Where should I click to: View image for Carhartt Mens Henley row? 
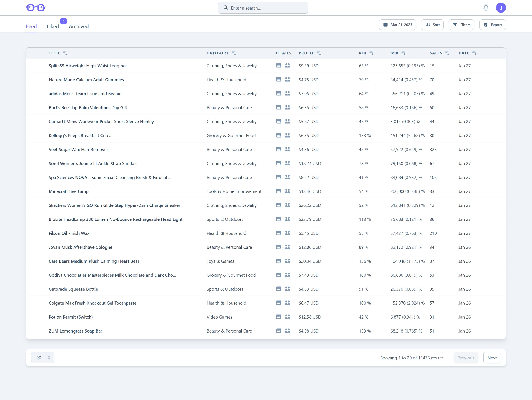278,121
